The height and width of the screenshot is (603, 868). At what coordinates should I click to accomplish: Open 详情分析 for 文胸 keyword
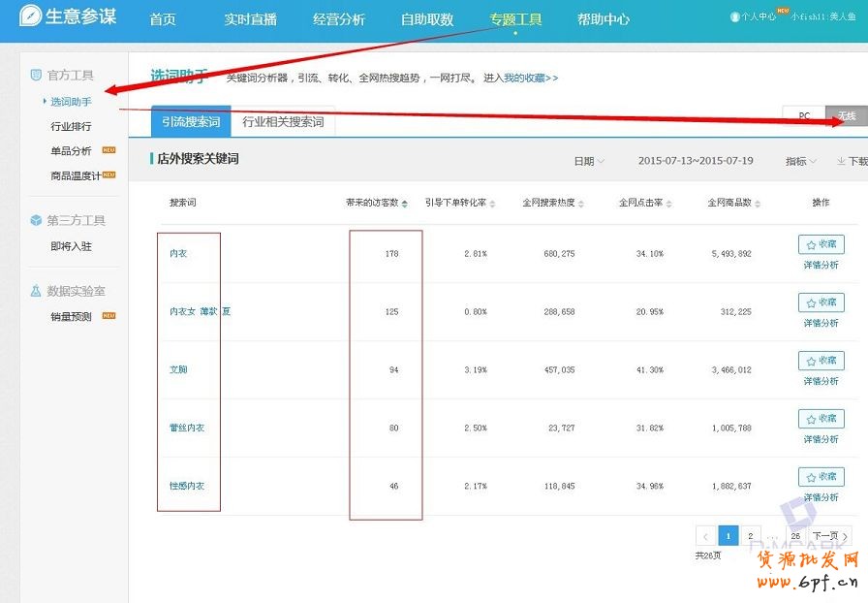tap(821, 381)
